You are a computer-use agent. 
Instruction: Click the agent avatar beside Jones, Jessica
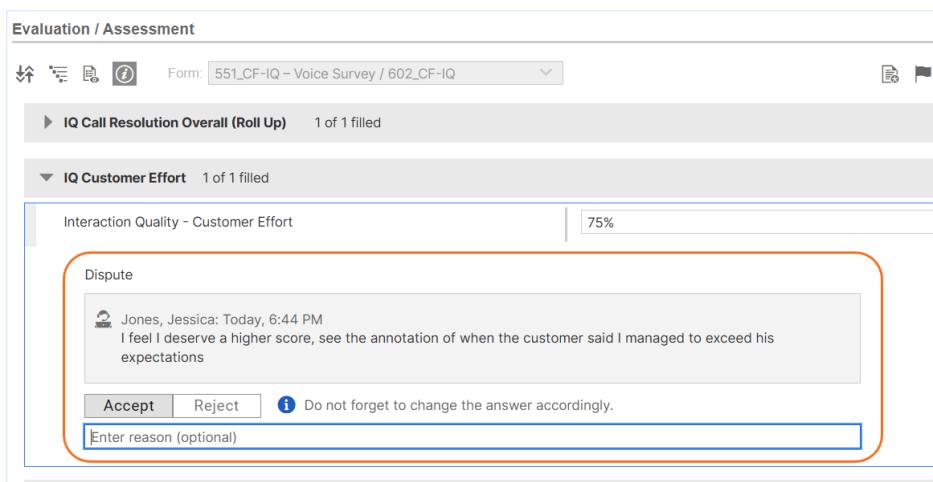[x=103, y=319]
